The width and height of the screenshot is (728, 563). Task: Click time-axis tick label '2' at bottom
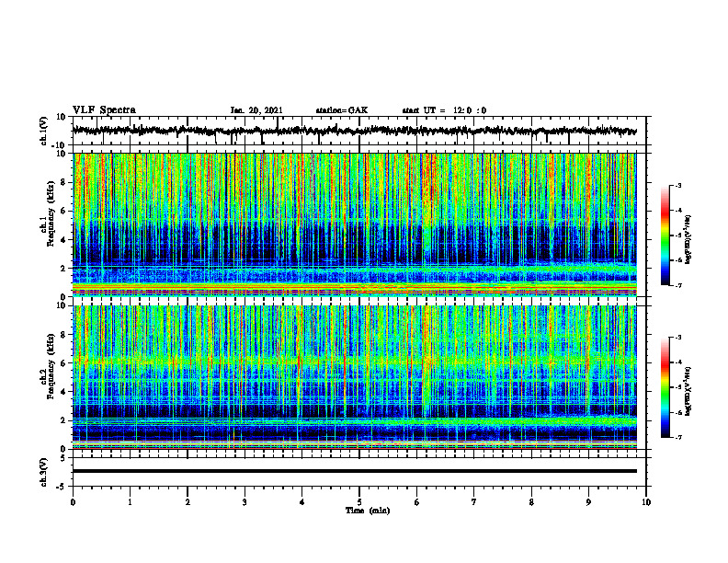[188, 502]
